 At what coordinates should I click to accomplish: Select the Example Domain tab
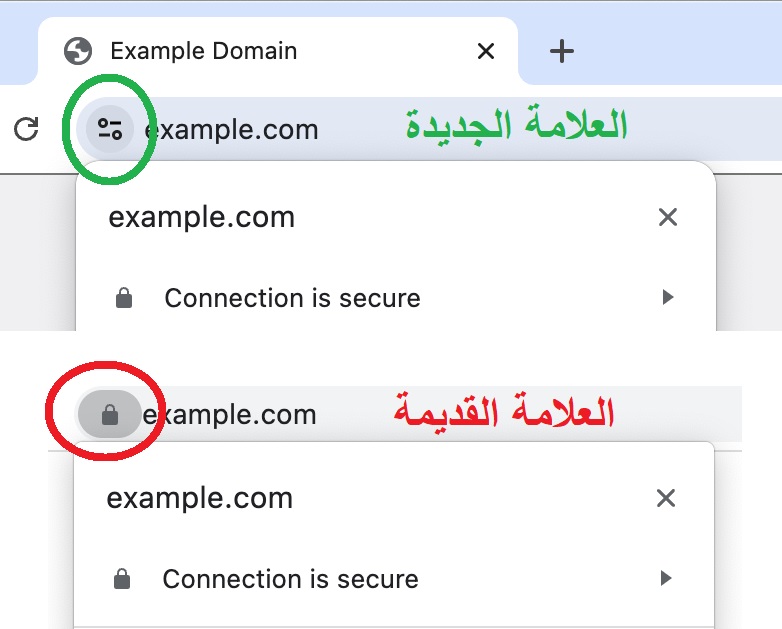[204, 50]
